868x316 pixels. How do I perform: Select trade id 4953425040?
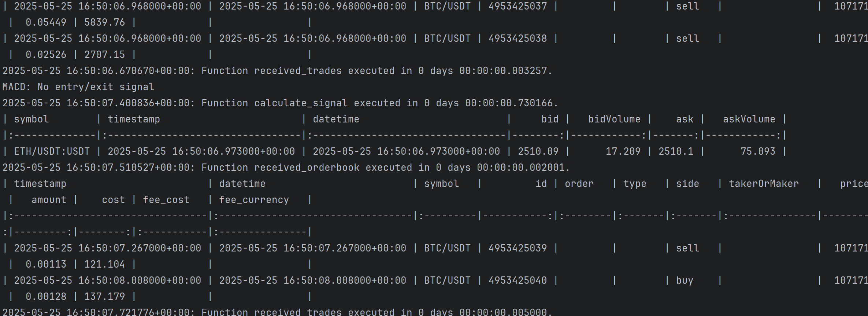tap(518, 280)
